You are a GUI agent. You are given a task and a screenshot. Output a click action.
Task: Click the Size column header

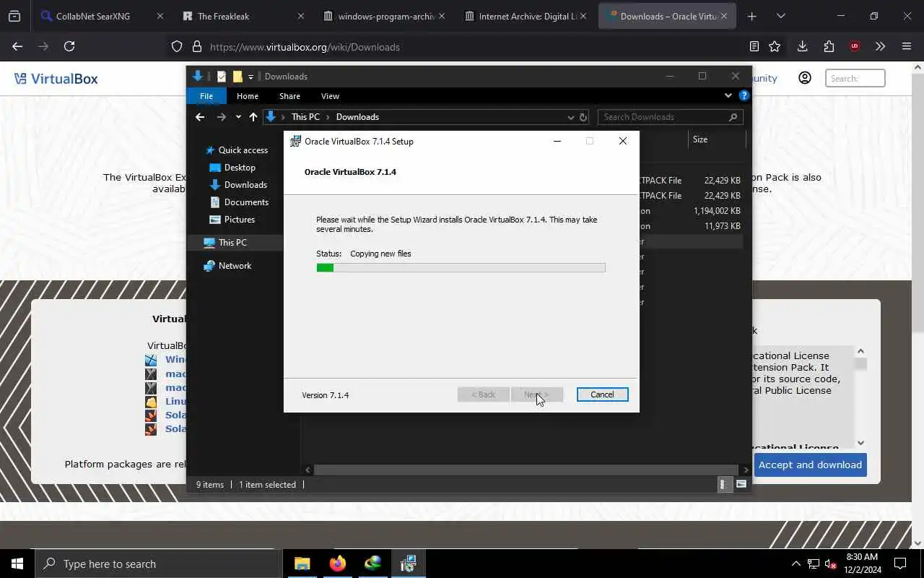click(700, 139)
